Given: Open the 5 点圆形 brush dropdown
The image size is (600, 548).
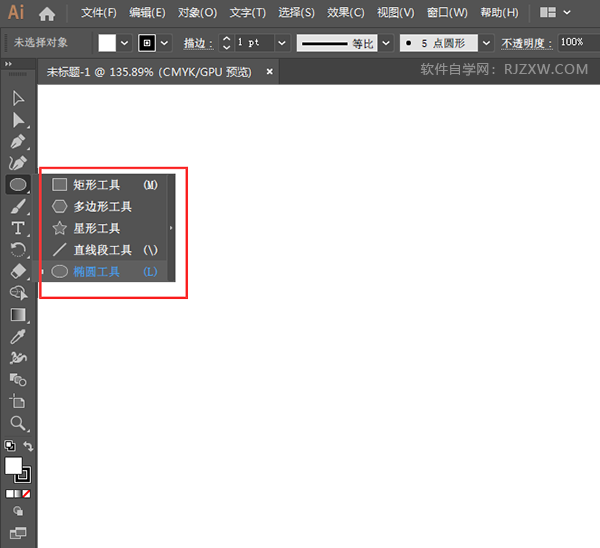Looking at the screenshot, I should [486, 43].
